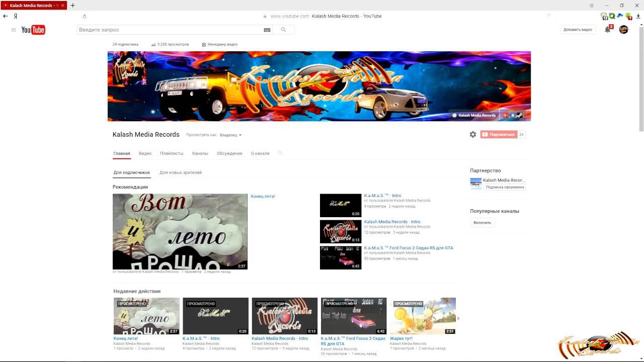Select the 'Для новых зрителей' view
This screenshot has width=644, height=362.
pos(181,172)
